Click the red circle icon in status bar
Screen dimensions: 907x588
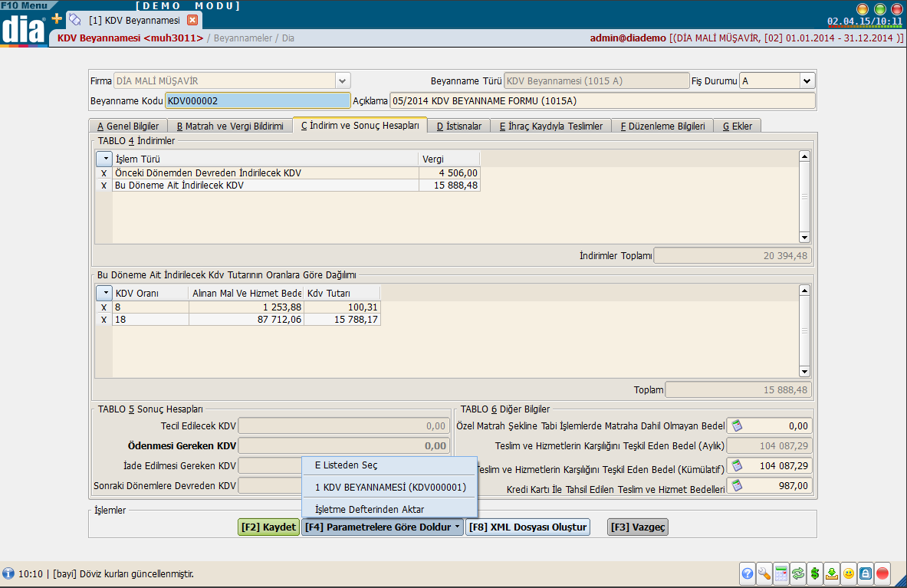(x=882, y=573)
